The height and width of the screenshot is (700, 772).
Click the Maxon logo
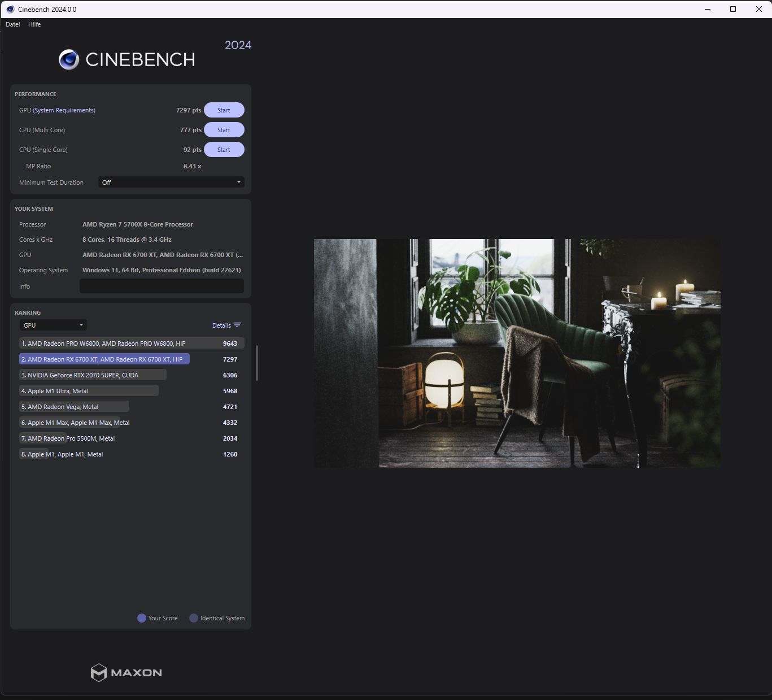pyautogui.click(x=127, y=672)
